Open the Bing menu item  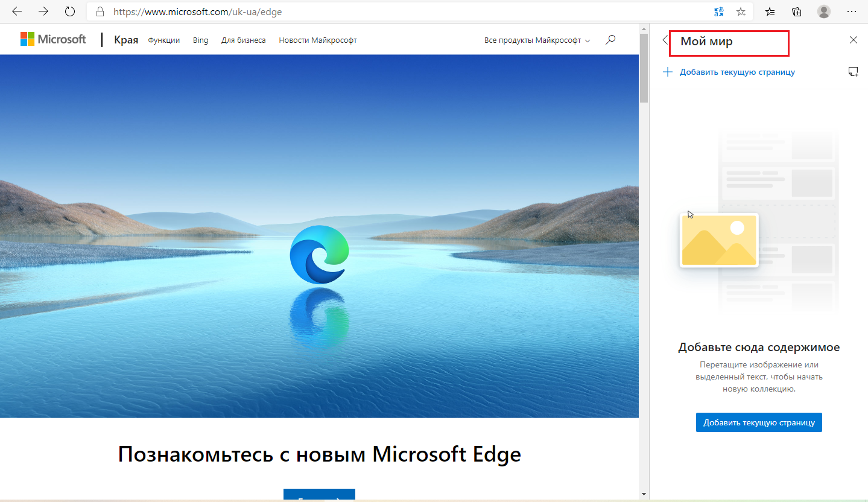(x=200, y=40)
